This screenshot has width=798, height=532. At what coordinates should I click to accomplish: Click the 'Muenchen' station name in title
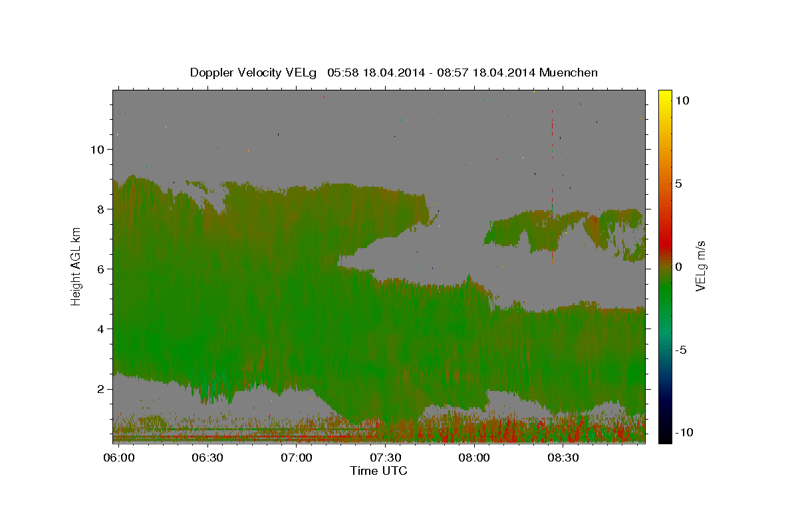coord(569,72)
